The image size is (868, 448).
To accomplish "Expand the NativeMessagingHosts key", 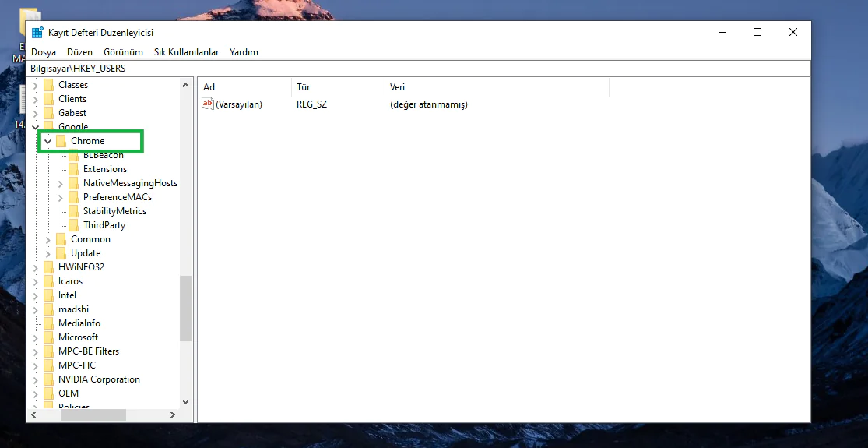I will click(61, 184).
